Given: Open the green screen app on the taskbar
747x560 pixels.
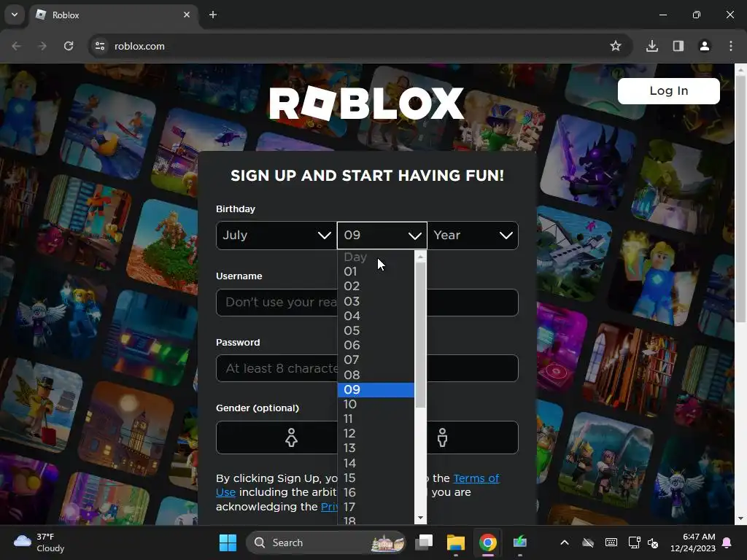Looking at the screenshot, I should coord(519,542).
